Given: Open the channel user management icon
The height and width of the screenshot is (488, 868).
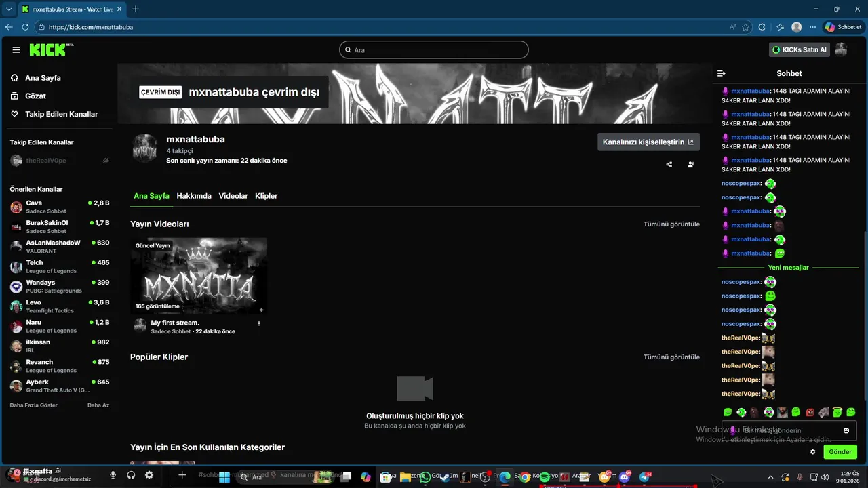Looking at the screenshot, I should (691, 164).
